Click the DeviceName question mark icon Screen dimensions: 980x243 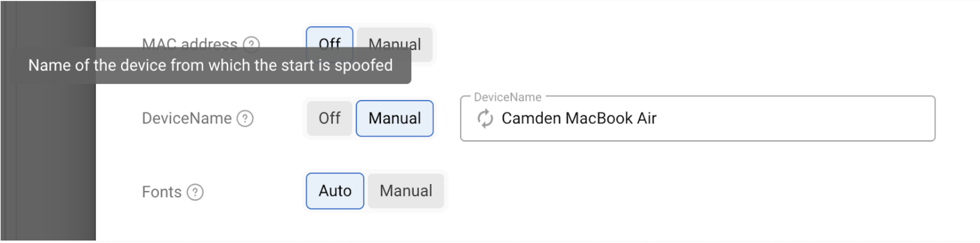pos(245,118)
